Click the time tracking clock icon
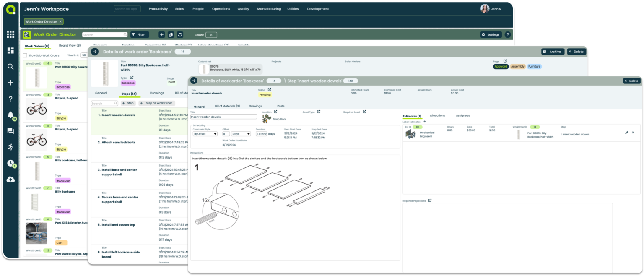 (x=10, y=164)
